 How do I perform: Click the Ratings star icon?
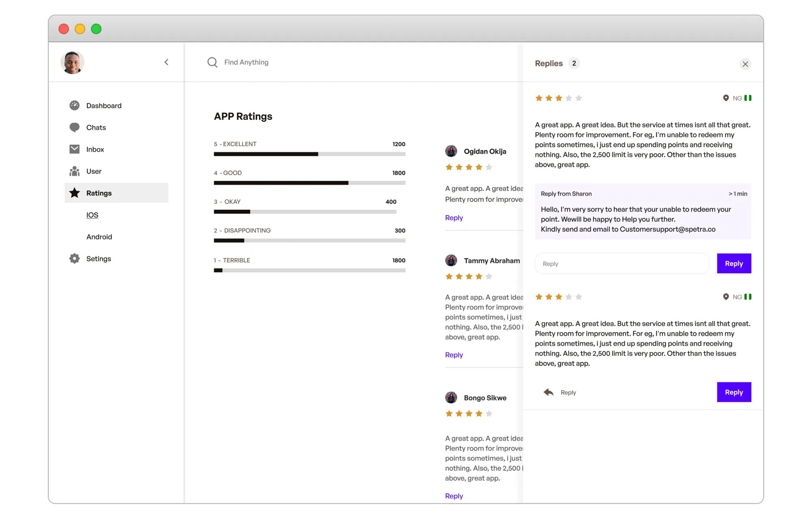coord(74,193)
